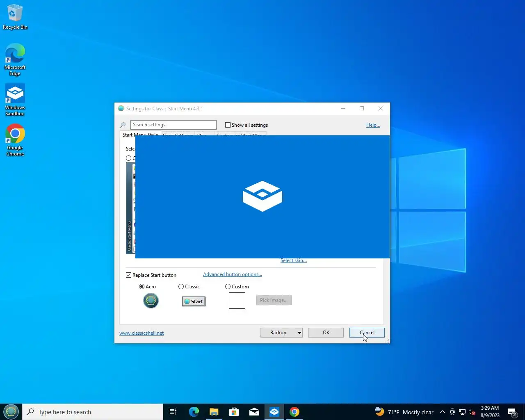Click the Windows Sandbox splash logo
The image size is (525, 420).
click(262, 196)
